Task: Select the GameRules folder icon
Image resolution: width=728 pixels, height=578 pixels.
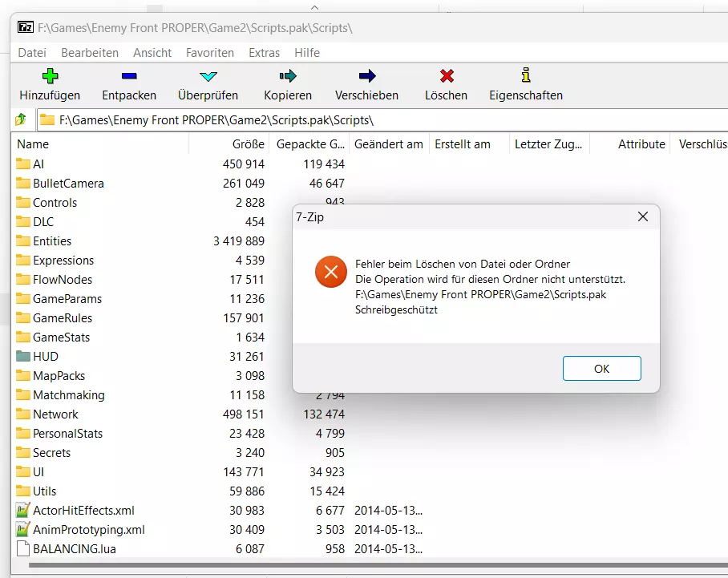Action: click(x=22, y=318)
